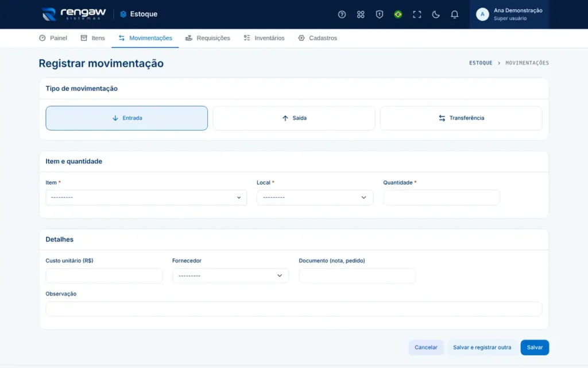Screen dimensions: 588x368
Task: Click the Movimentações arrows icon
Action: click(122, 38)
